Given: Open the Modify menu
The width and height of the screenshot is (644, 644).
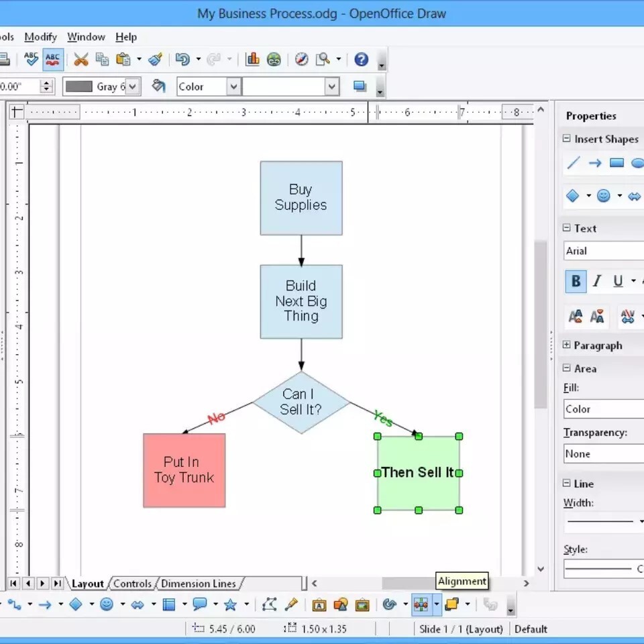Looking at the screenshot, I should pos(40,37).
